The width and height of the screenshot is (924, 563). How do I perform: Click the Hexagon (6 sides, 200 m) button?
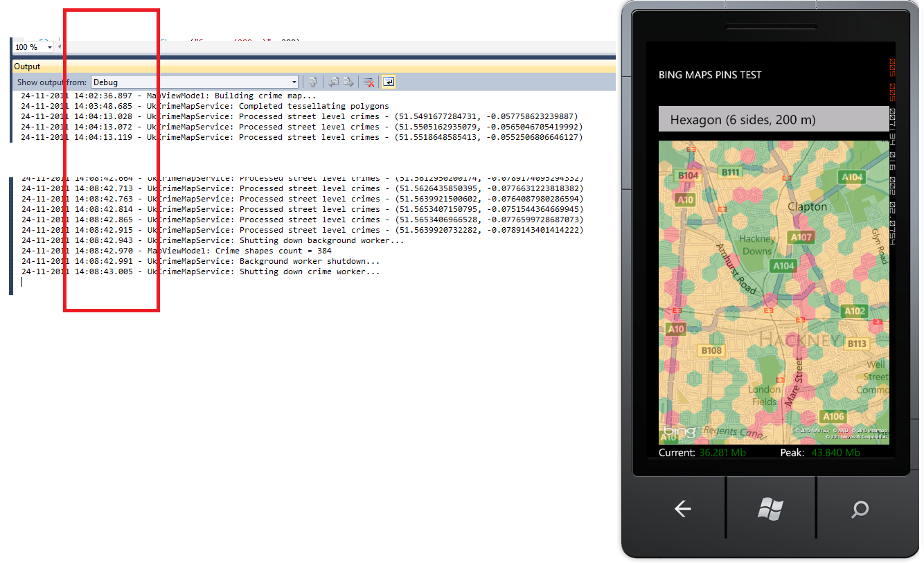pyautogui.click(x=772, y=119)
